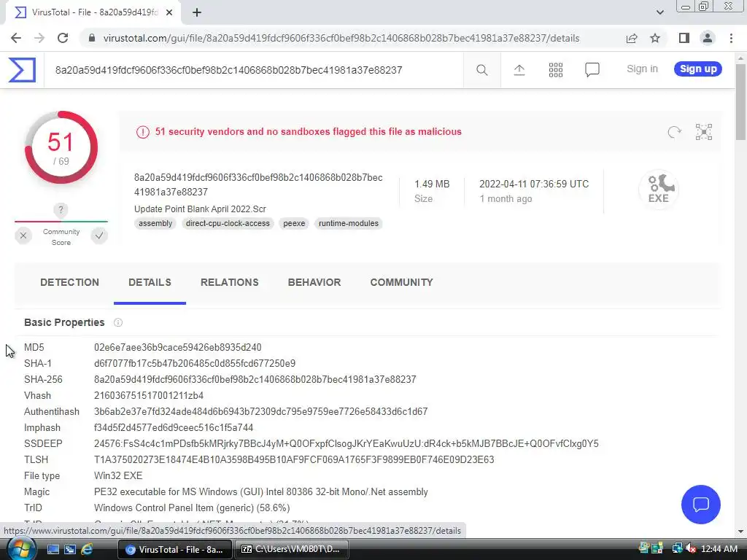Click the 51/69 detection score circle
Image resolution: width=747 pixels, height=560 pixels.
61,147
